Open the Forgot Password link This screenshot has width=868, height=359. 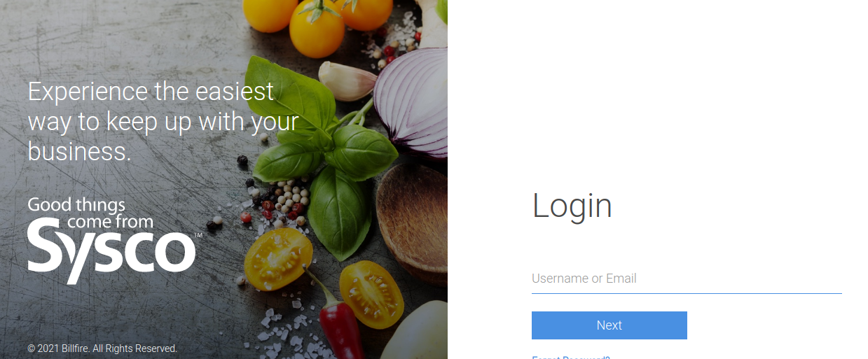pyautogui.click(x=571, y=357)
